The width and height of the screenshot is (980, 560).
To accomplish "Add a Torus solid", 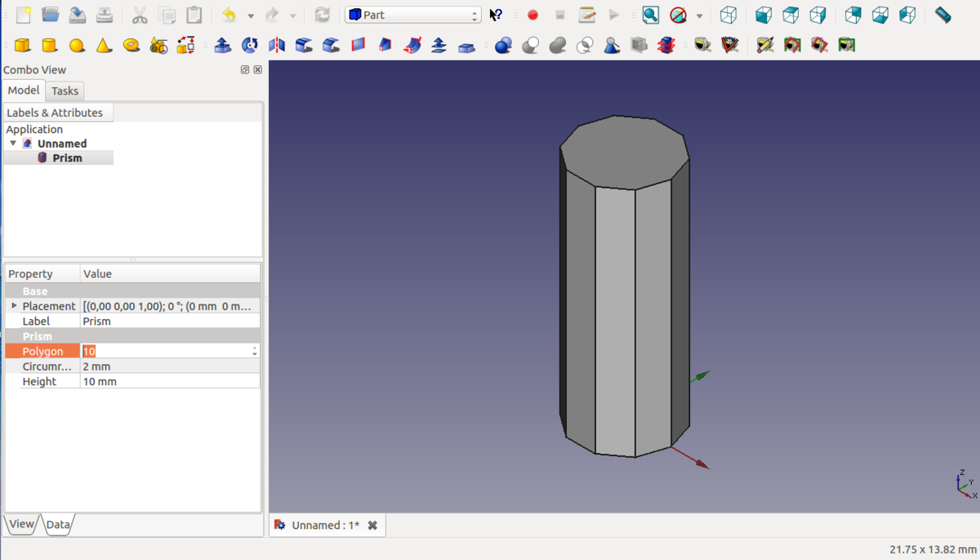I will click(x=131, y=45).
